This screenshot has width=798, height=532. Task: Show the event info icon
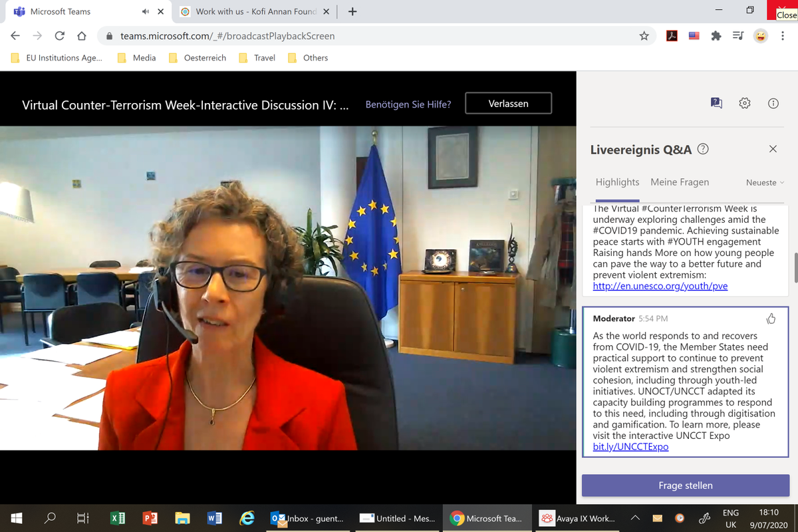(x=773, y=103)
